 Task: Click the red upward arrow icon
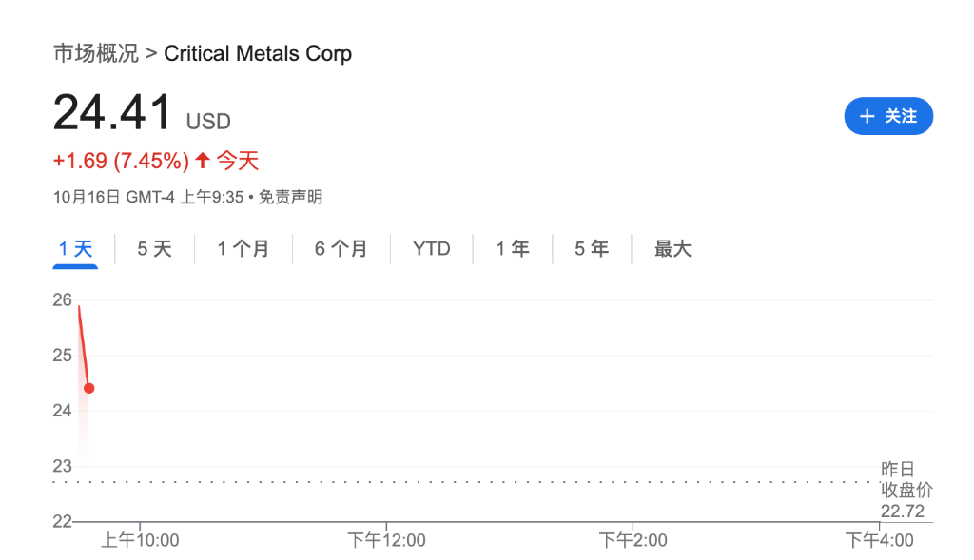pos(202,161)
